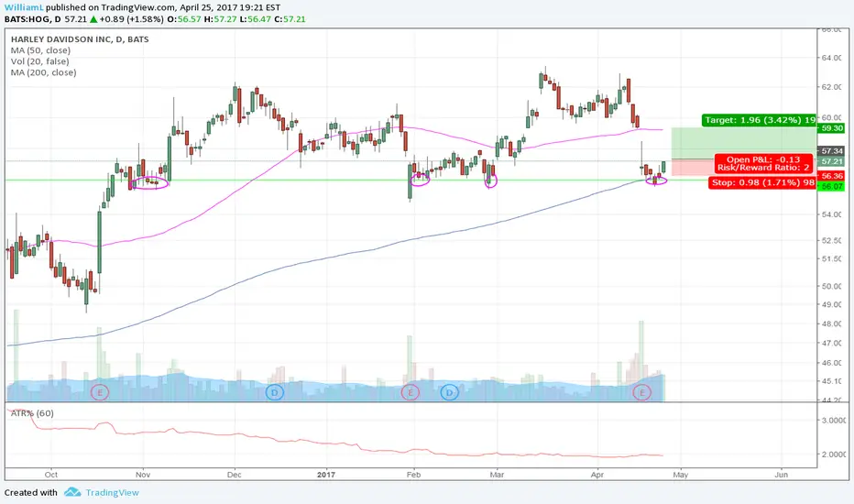Viewport: 854px width, 504px height.
Task: Click the green 56.07 price tag
Action: coord(832,186)
